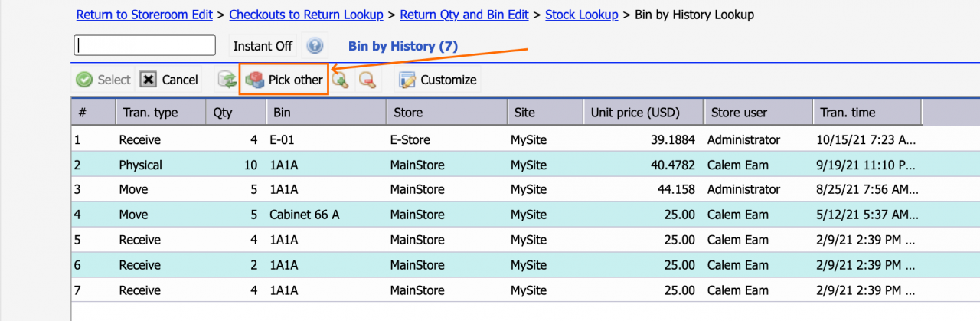Select row 4 with Cabinet 66 A
This screenshot has height=321, width=980.
(x=525, y=215)
